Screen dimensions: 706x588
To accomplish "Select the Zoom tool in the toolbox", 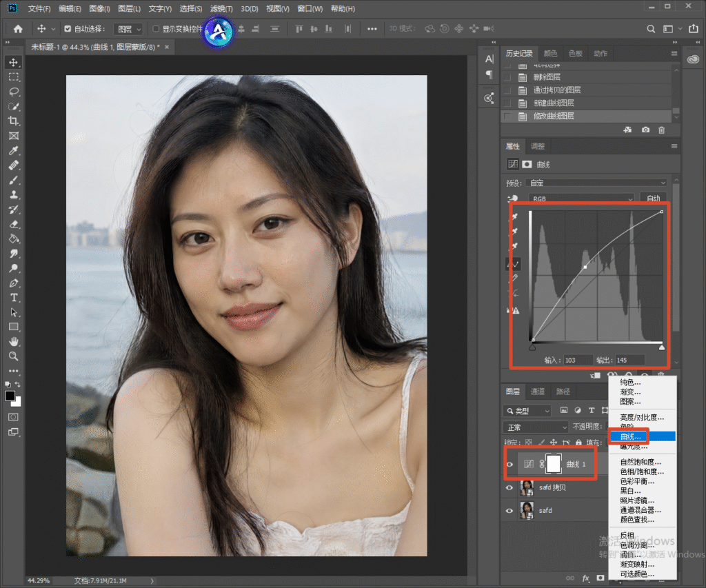I will [x=14, y=356].
